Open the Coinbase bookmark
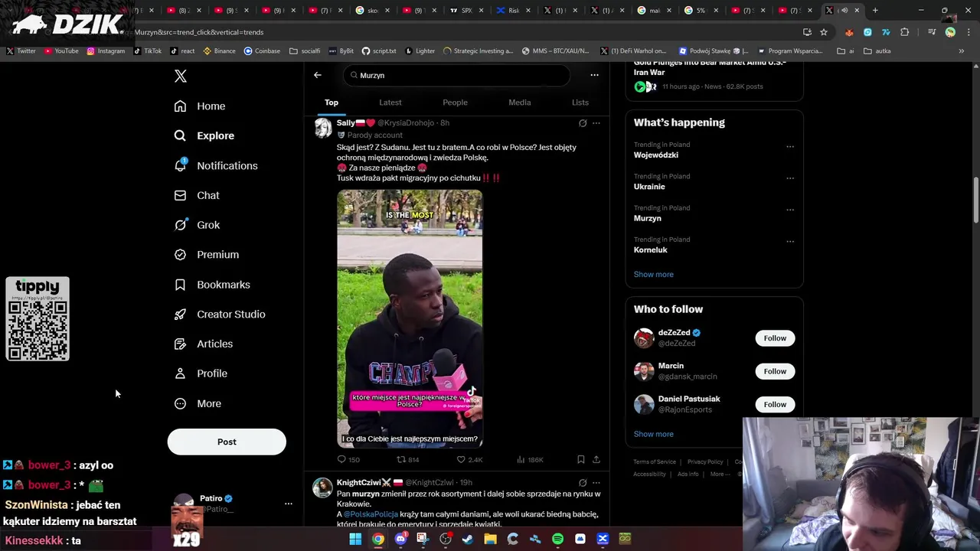 coord(262,51)
